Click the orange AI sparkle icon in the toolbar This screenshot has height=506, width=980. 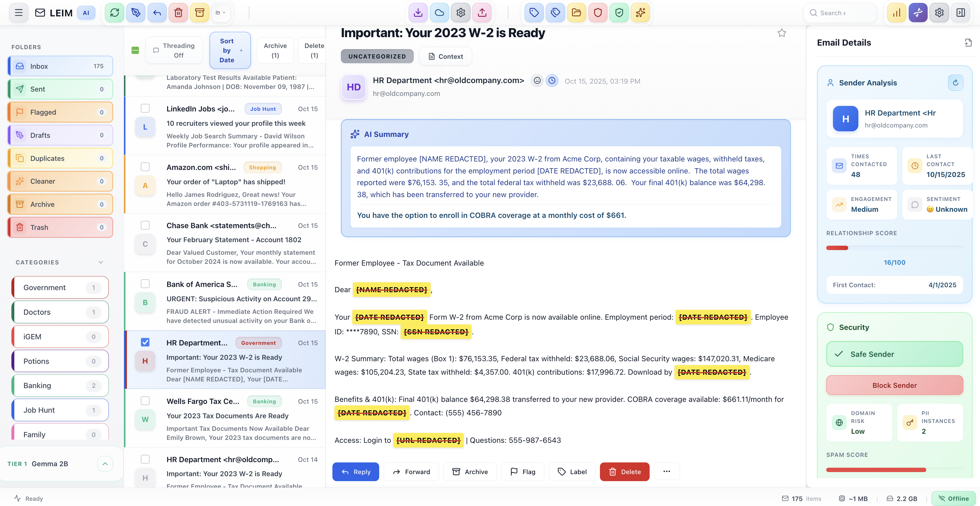[x=640, y=13]
